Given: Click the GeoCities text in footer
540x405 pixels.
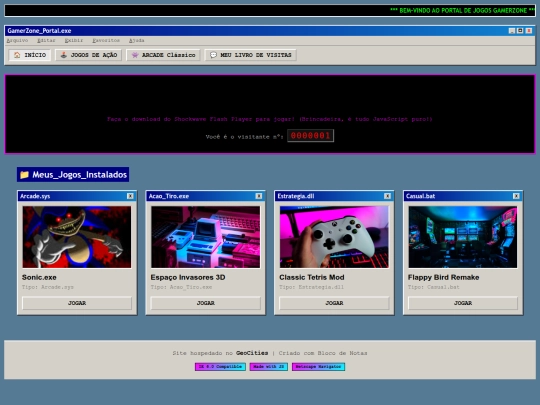Looking at the screenshot, I should pyautogui.click(x=252, y=353).
